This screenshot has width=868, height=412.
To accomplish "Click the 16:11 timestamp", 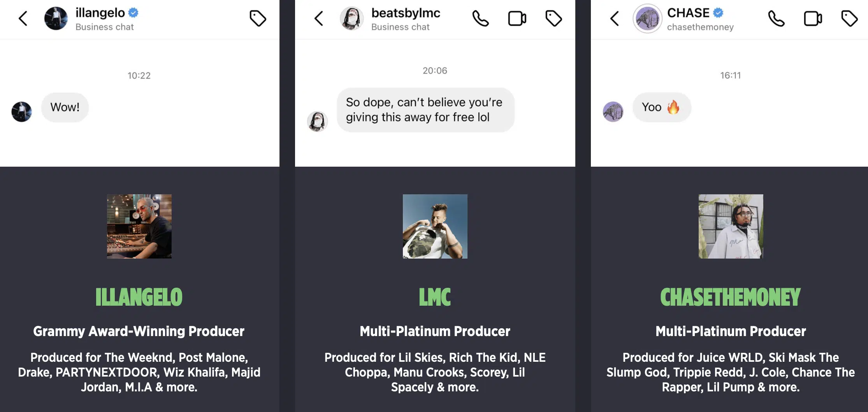I will [730, 76].
